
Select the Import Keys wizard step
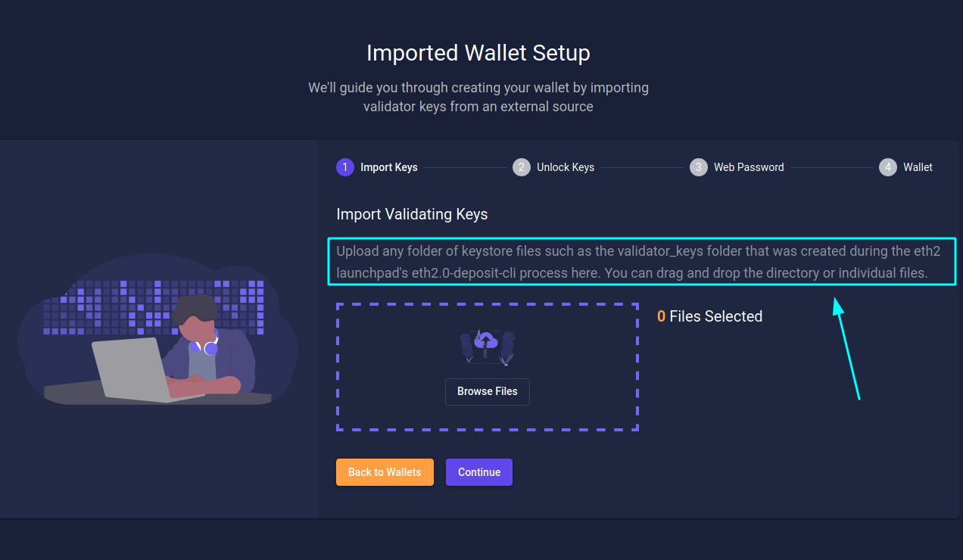pos(388,167)
